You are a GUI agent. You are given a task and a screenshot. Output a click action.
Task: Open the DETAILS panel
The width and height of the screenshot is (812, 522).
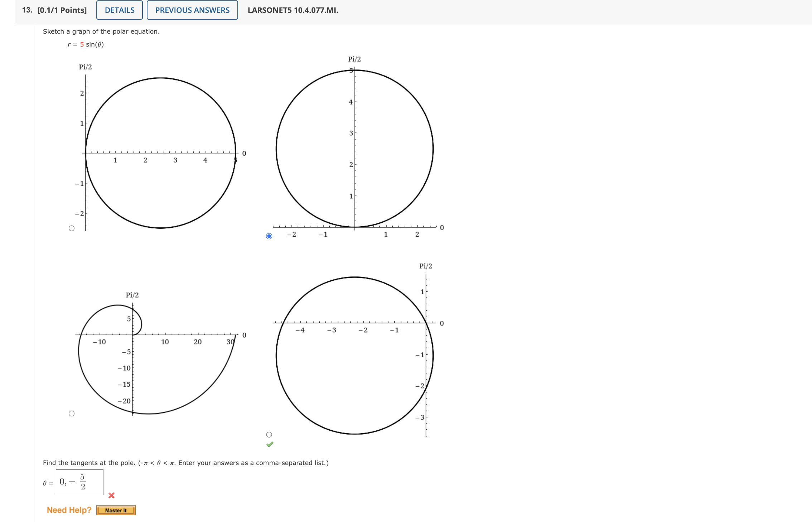[x=119, y=10]
